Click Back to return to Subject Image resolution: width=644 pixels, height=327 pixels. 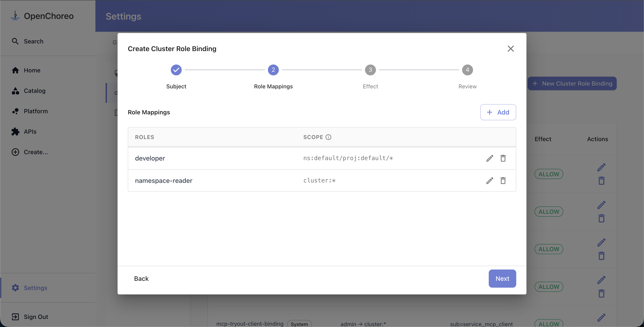pos(141,278)
